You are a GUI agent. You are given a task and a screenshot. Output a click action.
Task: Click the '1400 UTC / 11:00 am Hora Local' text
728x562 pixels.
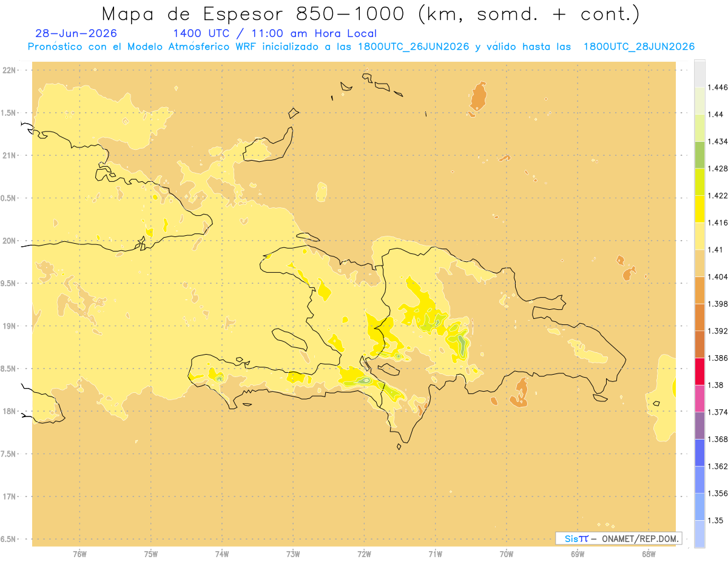coord(275,33)
